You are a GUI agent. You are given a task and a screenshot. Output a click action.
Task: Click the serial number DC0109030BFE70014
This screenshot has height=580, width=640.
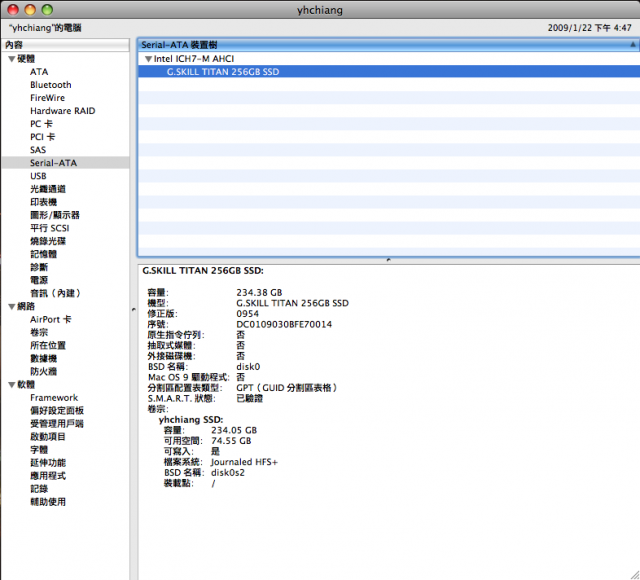pos(284,324)
